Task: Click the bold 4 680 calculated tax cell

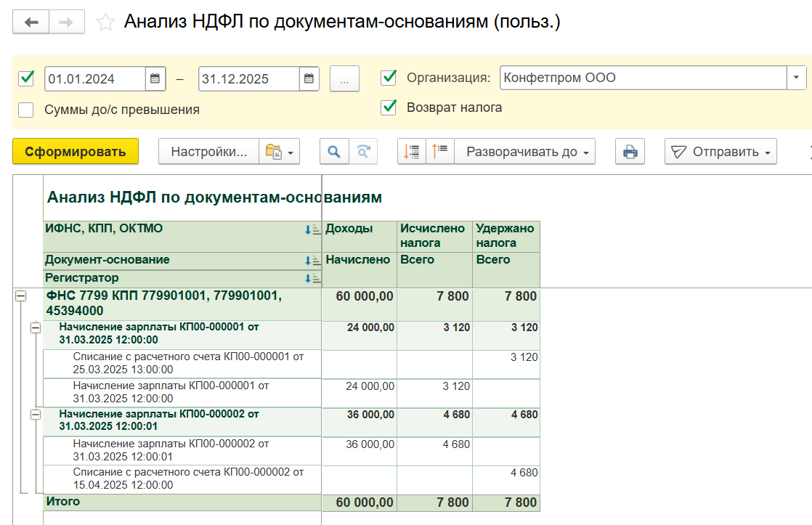Action: [434, 422]
